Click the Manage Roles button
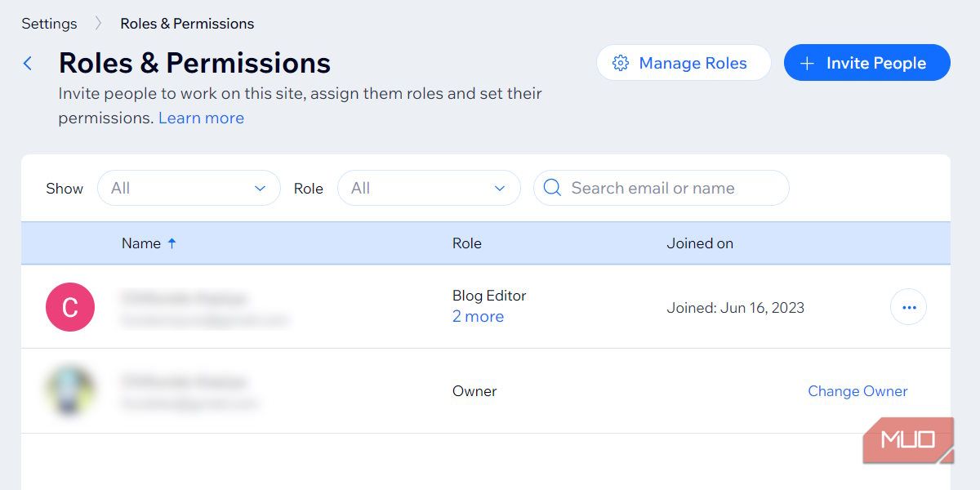This screenshot has width=980, height=490. click(x=684, y=62)
